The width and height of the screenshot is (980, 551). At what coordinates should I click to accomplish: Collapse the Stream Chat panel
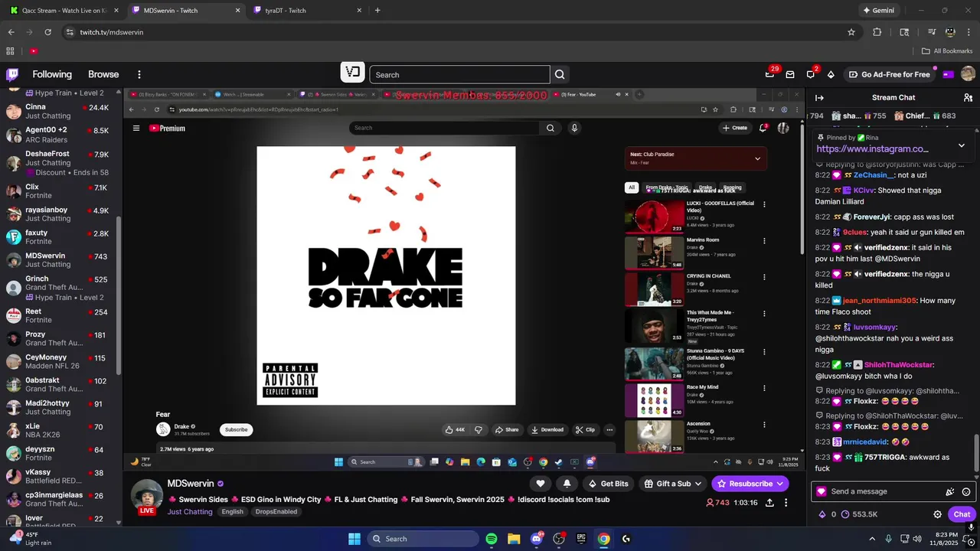click(x=819, y=97)
